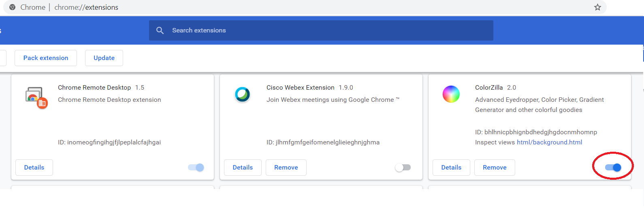Screen dimensions: 644x215
Task: Click the Chrome logo in address bar
Action: click(12, 7)
